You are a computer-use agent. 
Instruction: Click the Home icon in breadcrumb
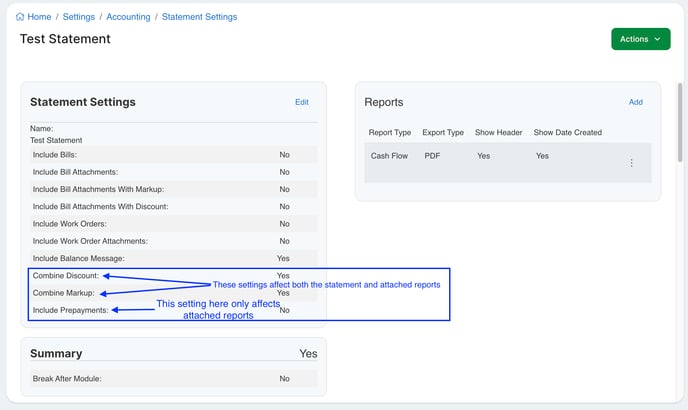(21, 17)
